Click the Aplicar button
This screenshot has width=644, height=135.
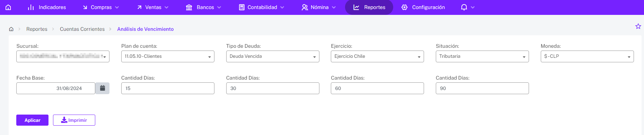pos(32,120)
